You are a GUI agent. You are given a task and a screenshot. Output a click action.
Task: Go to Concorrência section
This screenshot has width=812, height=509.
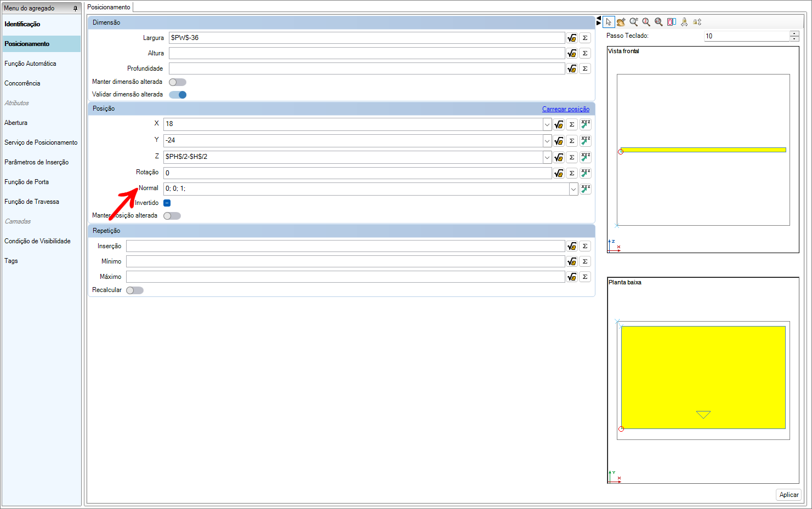click(x=22, y=83)
